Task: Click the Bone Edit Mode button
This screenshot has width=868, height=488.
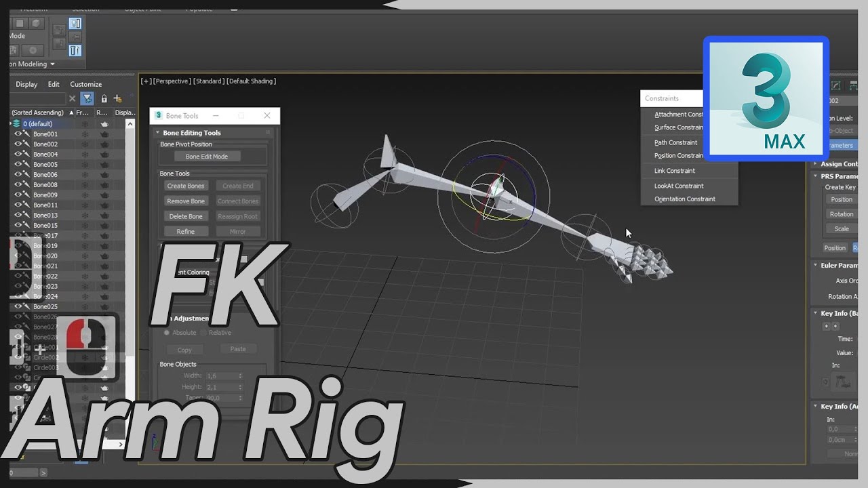Action: click(x=207, y=157)
